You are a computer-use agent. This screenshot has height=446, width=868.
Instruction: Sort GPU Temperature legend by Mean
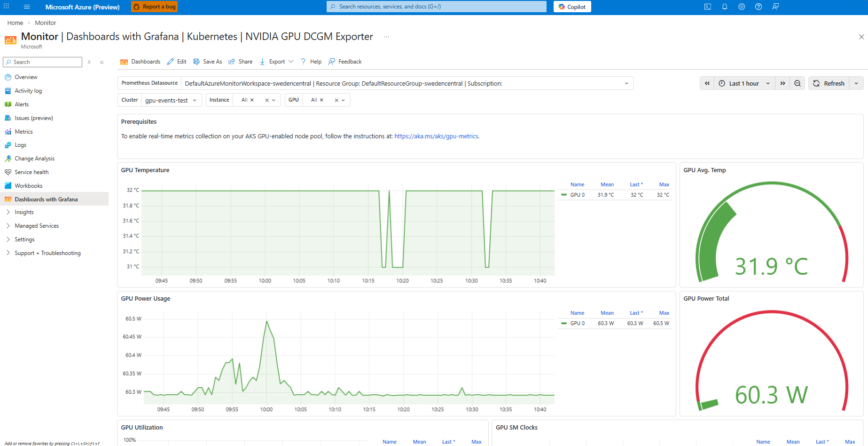pos(607,184)
